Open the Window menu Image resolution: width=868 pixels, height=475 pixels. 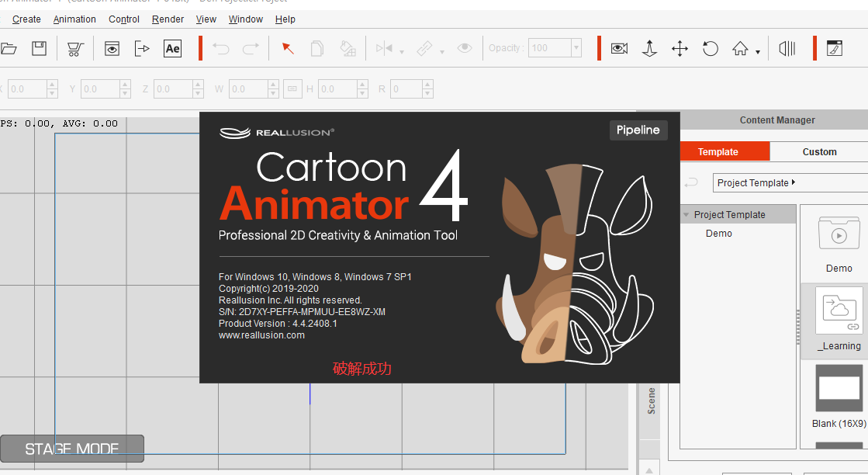[246, 19]
